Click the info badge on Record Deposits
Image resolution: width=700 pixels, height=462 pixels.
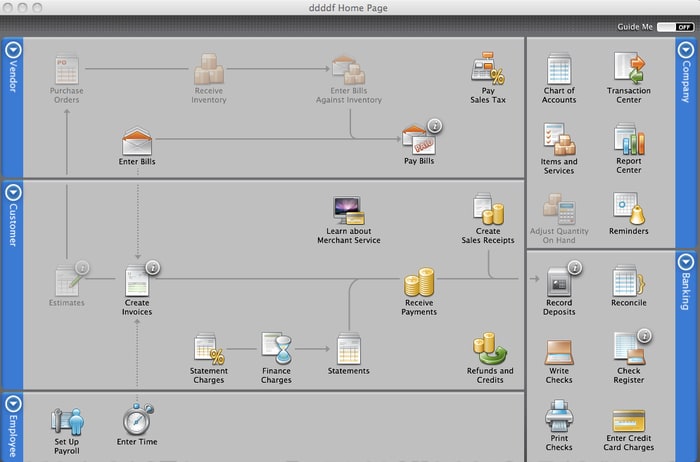point(575,267)
